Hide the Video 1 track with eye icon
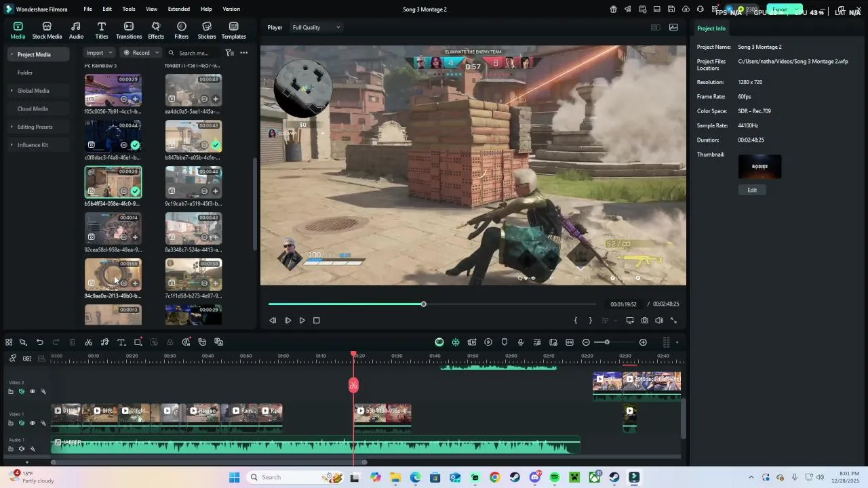868x488 pixels. (x=32, y=423)
